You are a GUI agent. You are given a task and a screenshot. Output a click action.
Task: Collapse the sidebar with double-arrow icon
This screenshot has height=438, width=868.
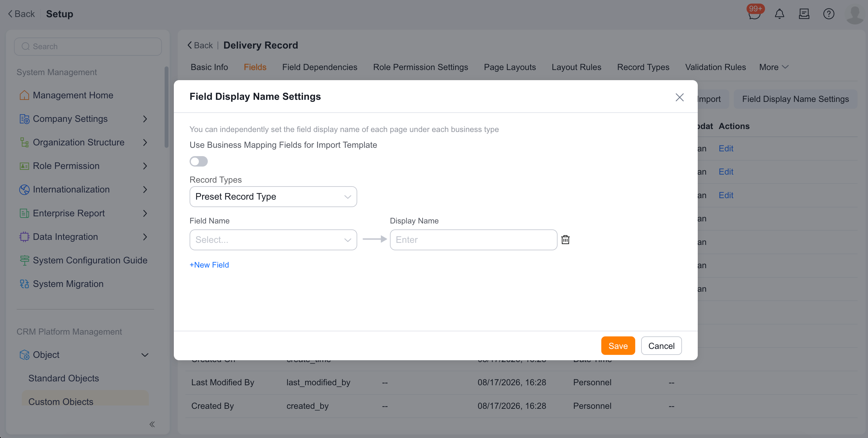point(152,424)
